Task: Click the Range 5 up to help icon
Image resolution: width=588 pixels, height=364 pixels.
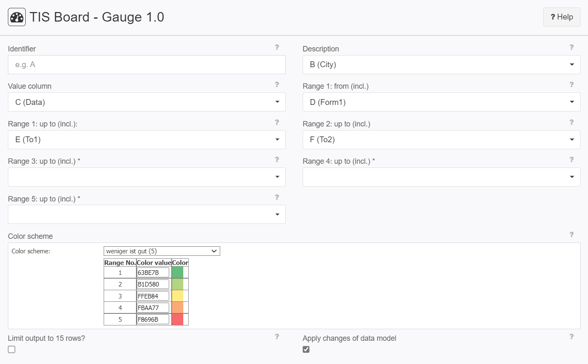Action: (x=277, y=197)
